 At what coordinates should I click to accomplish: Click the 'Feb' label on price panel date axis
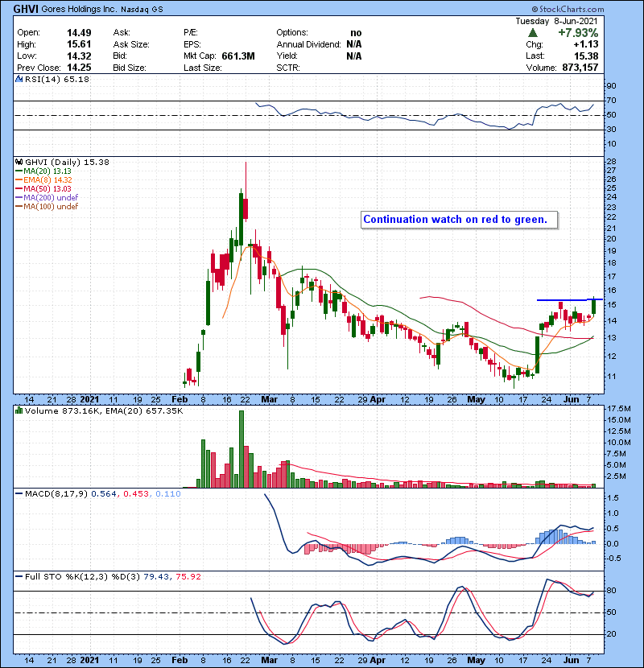click(x=180, y=400)
